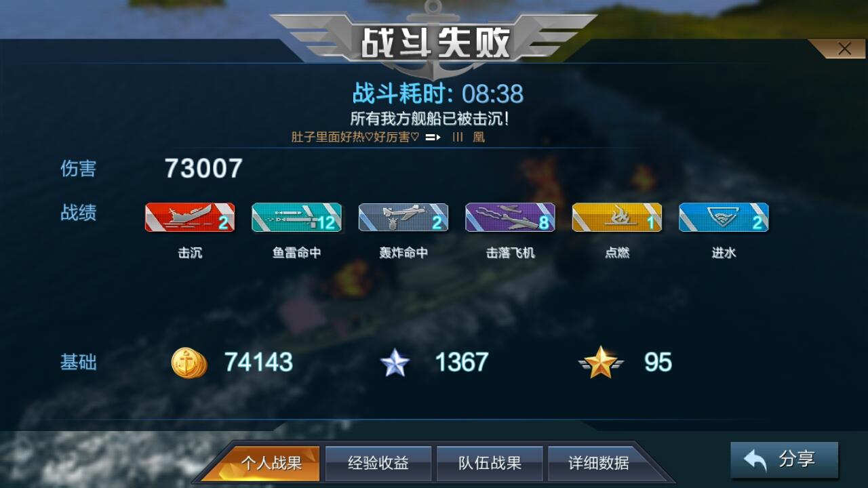Select the yellow 点燃 fire badge

click(617, 218)
